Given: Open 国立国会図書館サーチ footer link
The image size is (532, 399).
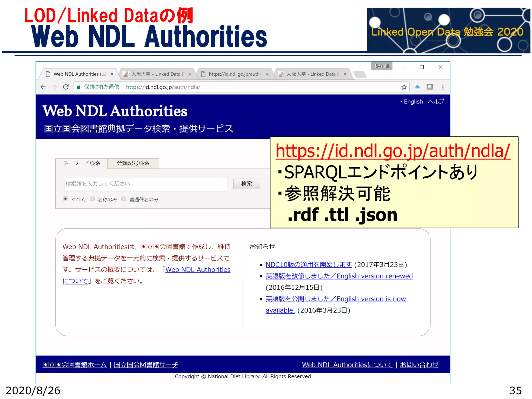Looking at the screenshot, I should 146,365.
